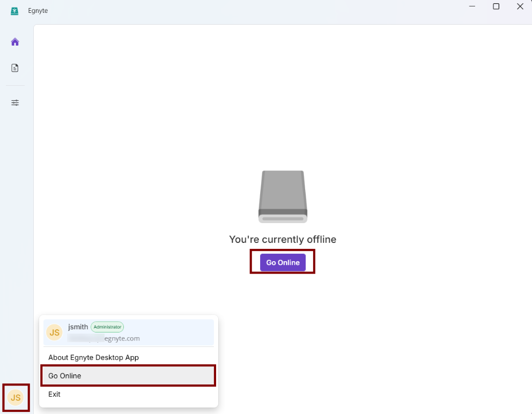The height and width of the screenshot is (414, 532).
Task: Click the purple Go Online button
Action: click(x=283, y=262)
